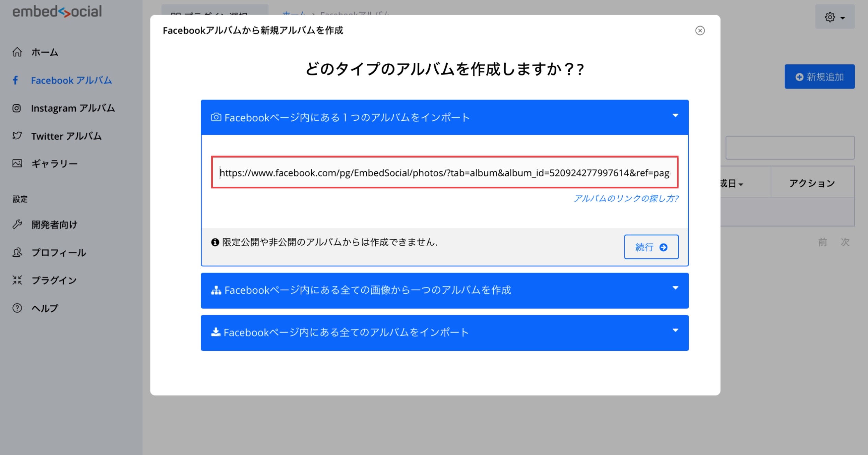Click the アクション column header
The image size is (868, 455).
coord(812,183)
